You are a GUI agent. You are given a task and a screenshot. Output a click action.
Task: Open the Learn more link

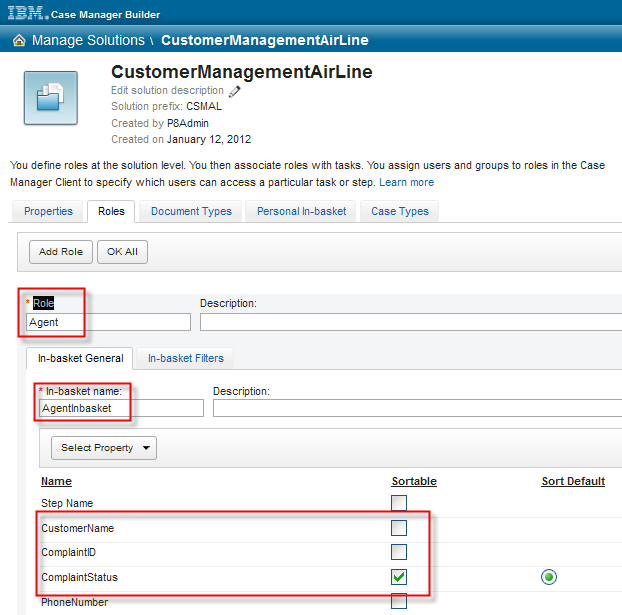coord(406,182)
